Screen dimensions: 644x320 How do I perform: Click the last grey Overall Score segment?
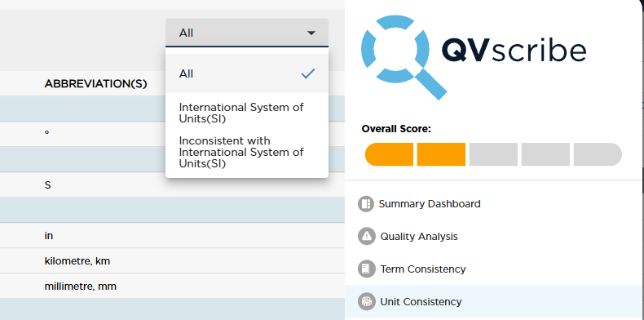598,154
